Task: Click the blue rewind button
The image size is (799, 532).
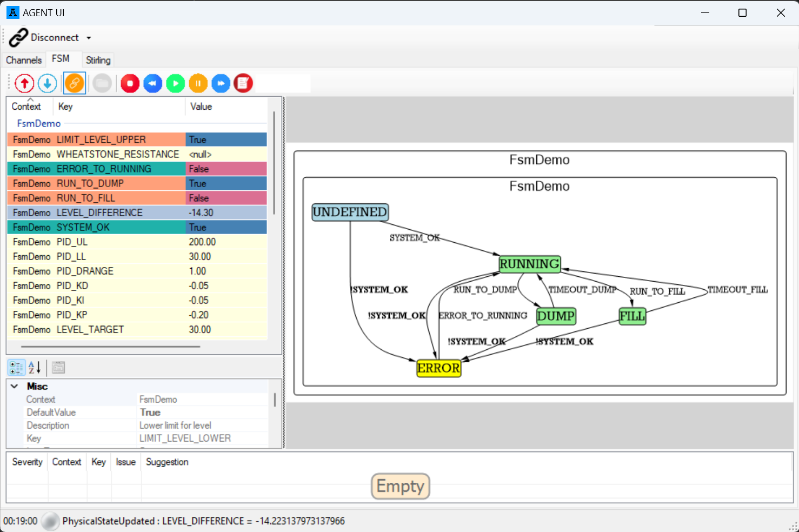Action: pyautogui.click(x=153, y=83)
